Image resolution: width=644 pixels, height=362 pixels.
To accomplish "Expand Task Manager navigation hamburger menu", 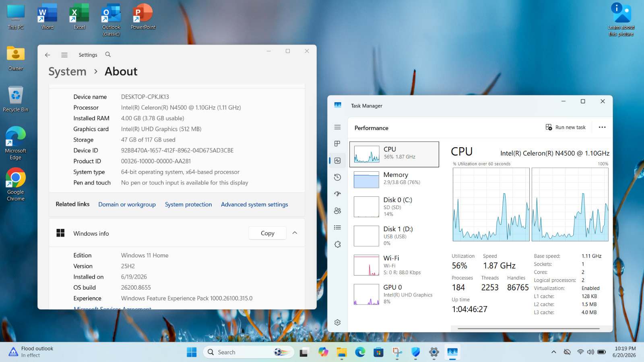I will coord(337,127).
